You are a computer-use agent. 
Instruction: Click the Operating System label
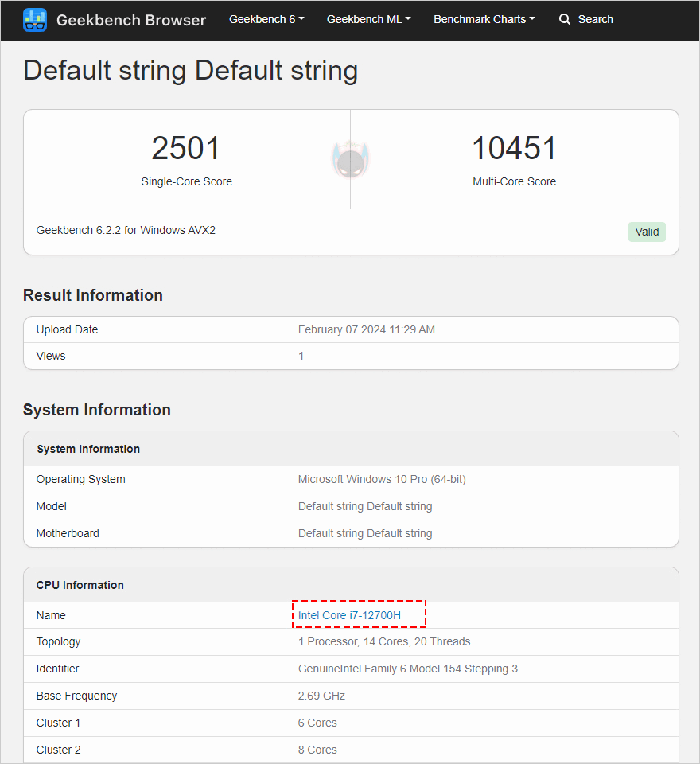[x=81, y=479]
